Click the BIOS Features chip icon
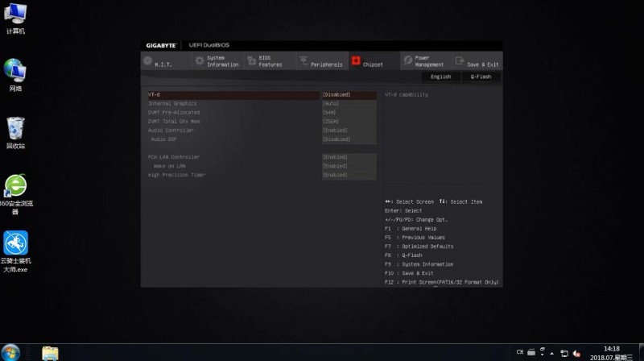 click(x=251, y=61)
